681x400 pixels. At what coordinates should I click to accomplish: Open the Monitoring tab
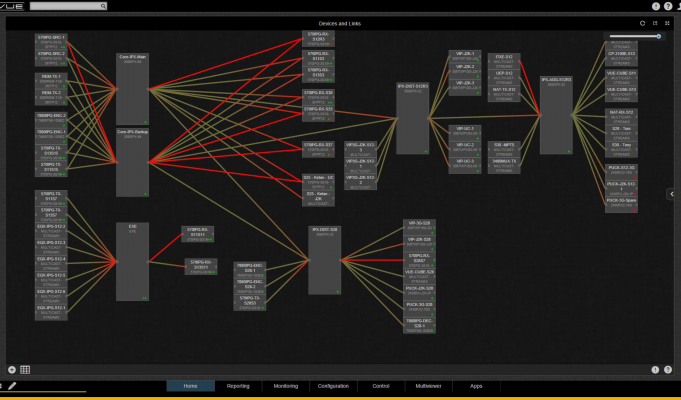coord(286,386)
